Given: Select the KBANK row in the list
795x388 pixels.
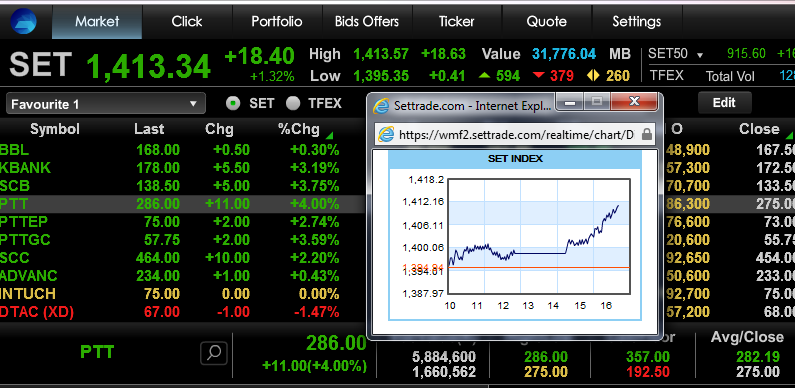Looking at the screenshot, I should [x=183, y=167].
